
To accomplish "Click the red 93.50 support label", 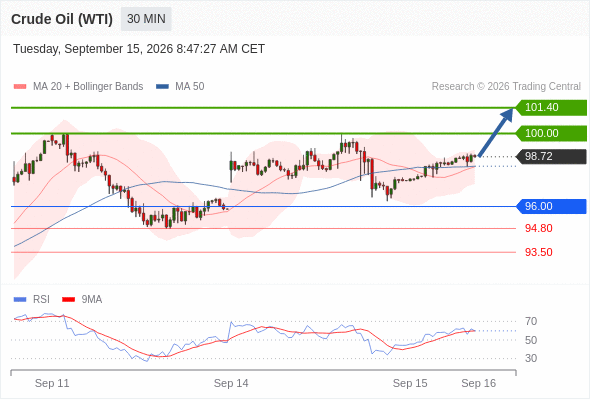I will [538, 252].
